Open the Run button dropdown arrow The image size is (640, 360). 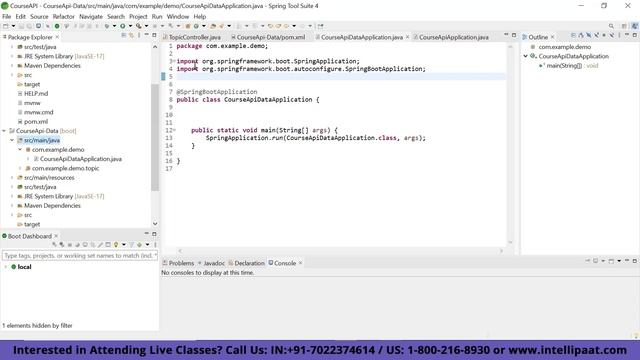(130, 26)
